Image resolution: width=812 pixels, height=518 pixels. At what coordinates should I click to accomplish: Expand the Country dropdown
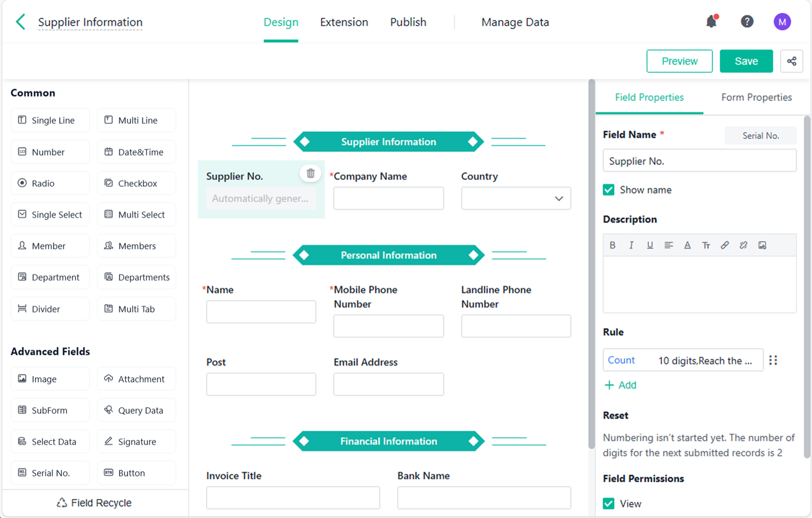(x=516, y=199)
